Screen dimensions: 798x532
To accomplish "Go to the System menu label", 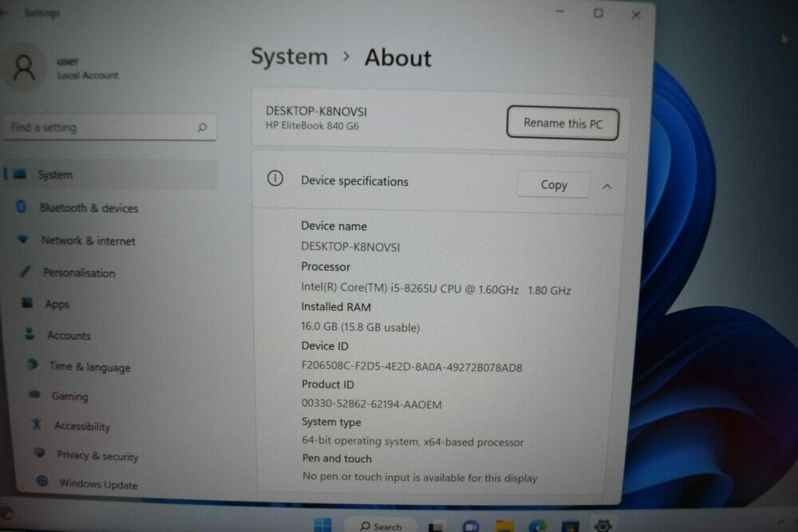I will point(55,175).
